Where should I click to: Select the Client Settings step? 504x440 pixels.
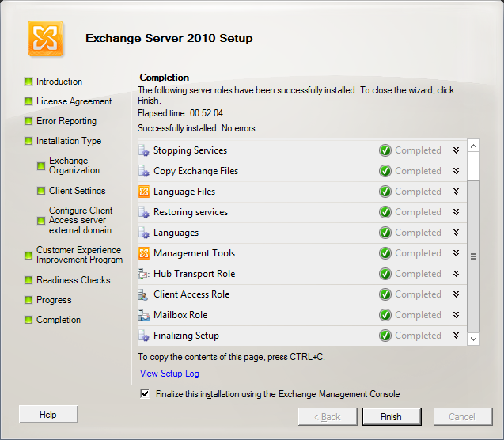coord(78,191)
